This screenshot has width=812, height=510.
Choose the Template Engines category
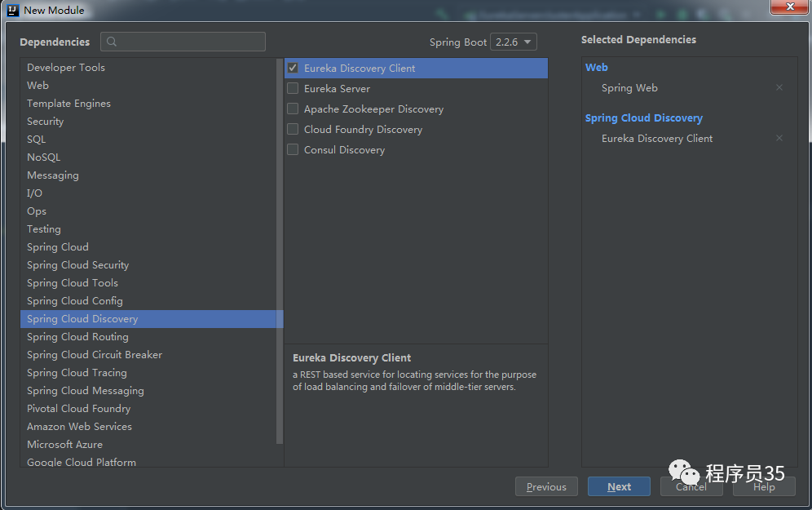click(x=148, y=103)
